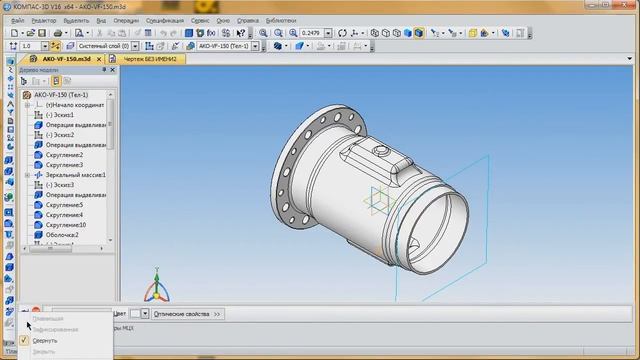Select the AKO-VF-150 (Тел-1) root tree item
The width and height of the screenshot is (640, 360).
pyautogui.click(x=61, y=95)
